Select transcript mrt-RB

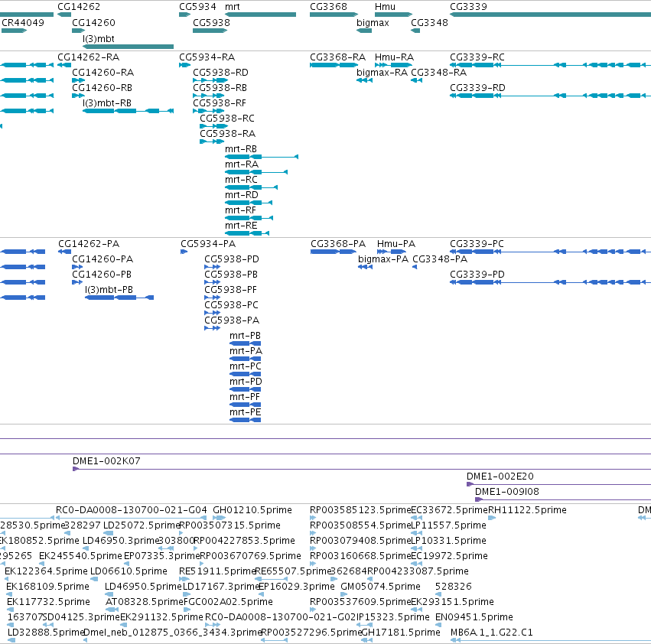coord(262,157)
